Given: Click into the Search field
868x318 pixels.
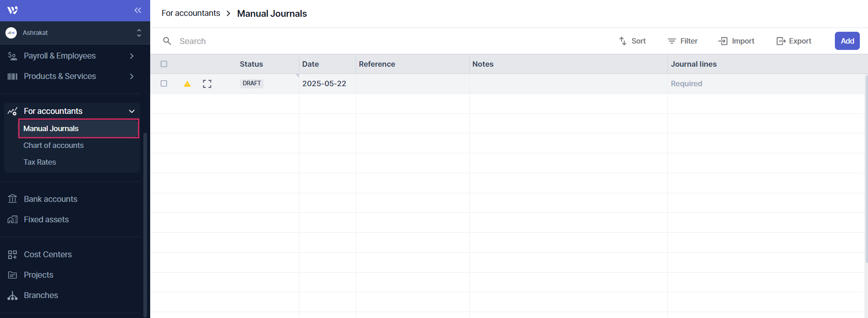Looking at the screenshot, I should 272,41.
